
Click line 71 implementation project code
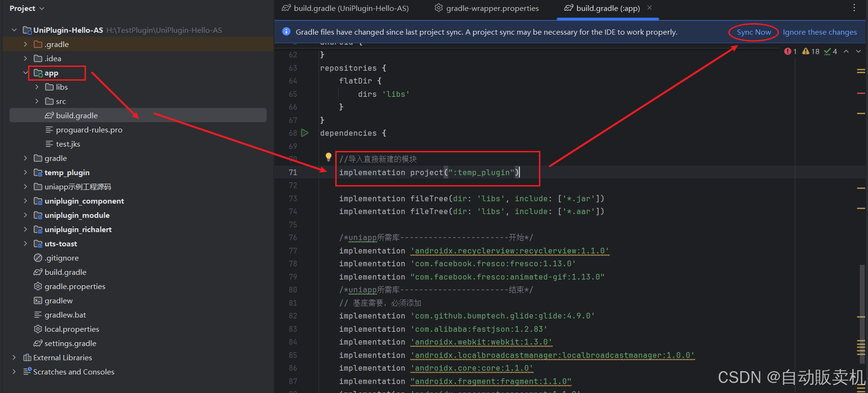click(429, 172)
